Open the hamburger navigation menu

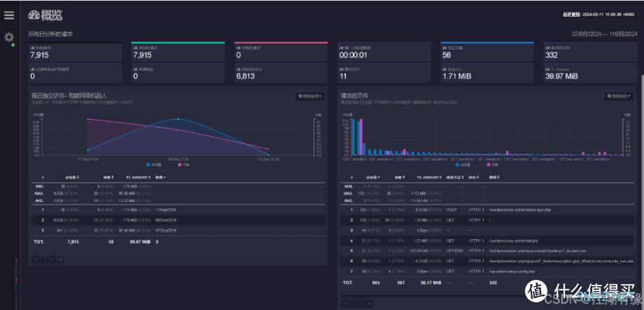coord(9,15)
